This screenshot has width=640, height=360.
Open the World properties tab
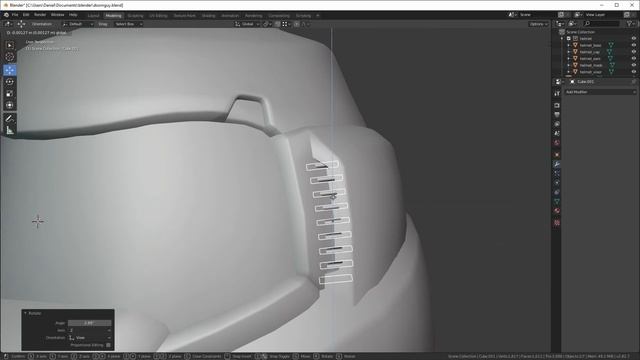[x=557, y=143]
